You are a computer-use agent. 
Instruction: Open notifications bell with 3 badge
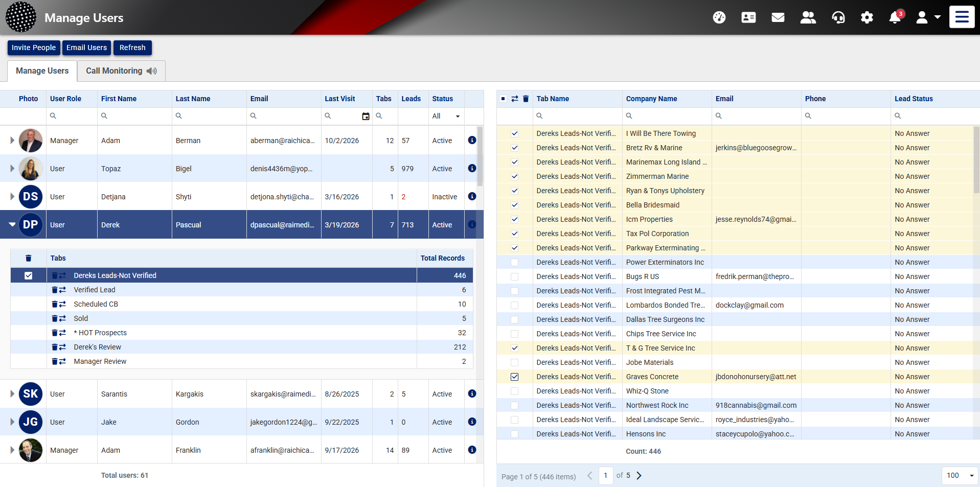tap(896, 17)
